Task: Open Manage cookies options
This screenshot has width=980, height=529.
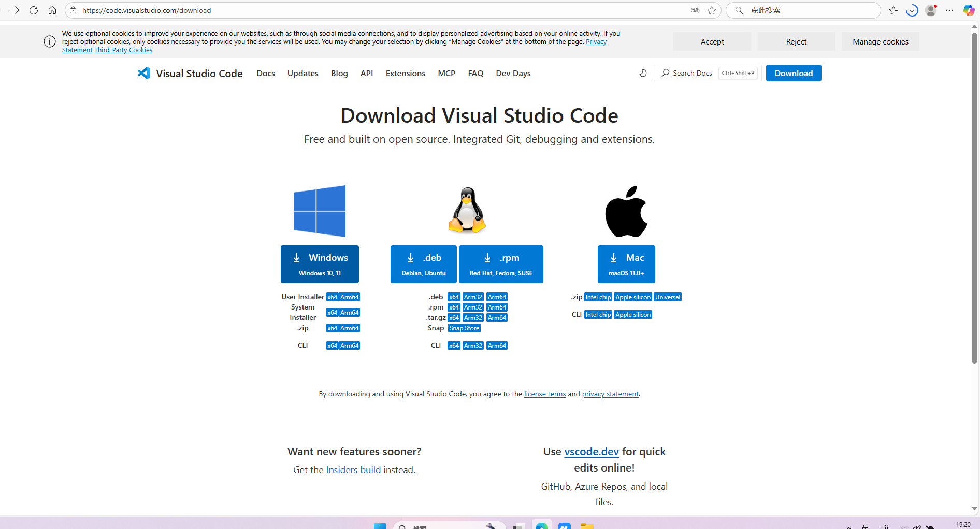Action: [881, 41]
